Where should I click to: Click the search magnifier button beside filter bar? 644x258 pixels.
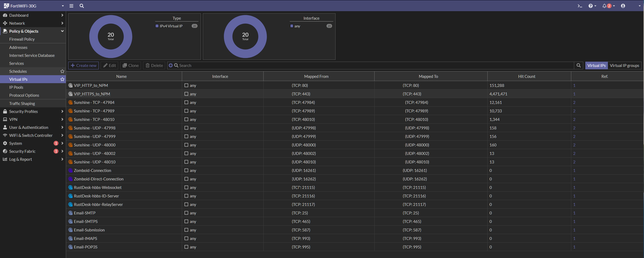coord(579,65)
